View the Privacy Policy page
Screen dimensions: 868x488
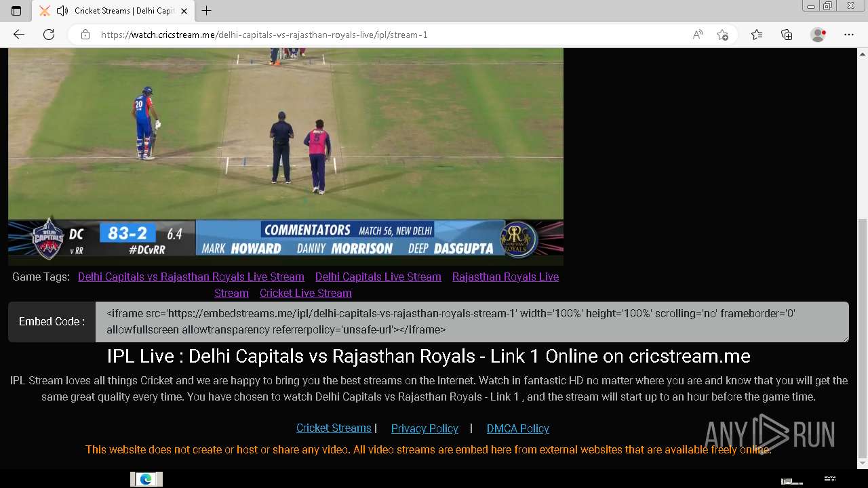pyautogui.click(x=425, y=428)
